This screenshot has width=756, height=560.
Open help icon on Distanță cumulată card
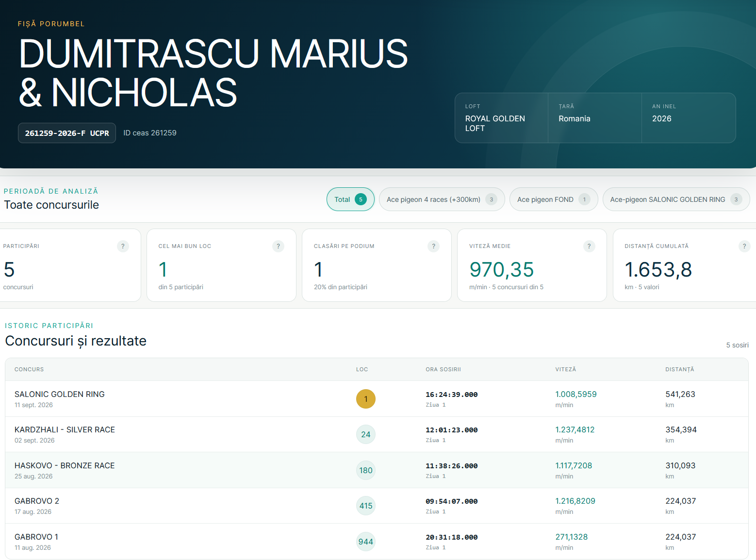coord(744,246)
